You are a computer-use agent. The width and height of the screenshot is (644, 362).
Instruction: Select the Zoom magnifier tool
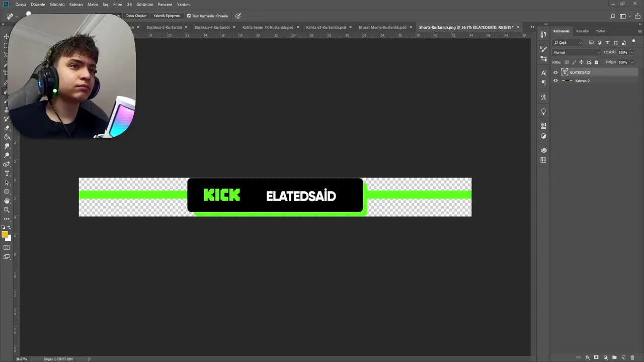coord(7,210)
